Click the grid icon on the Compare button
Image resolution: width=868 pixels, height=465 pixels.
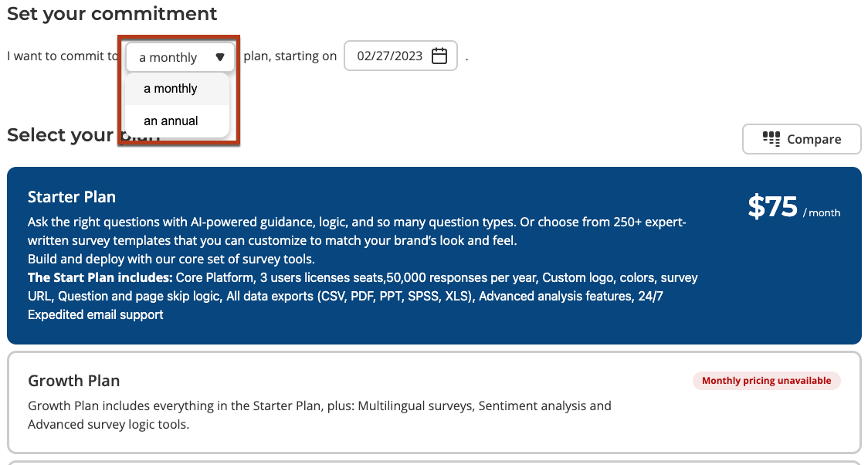771,139
